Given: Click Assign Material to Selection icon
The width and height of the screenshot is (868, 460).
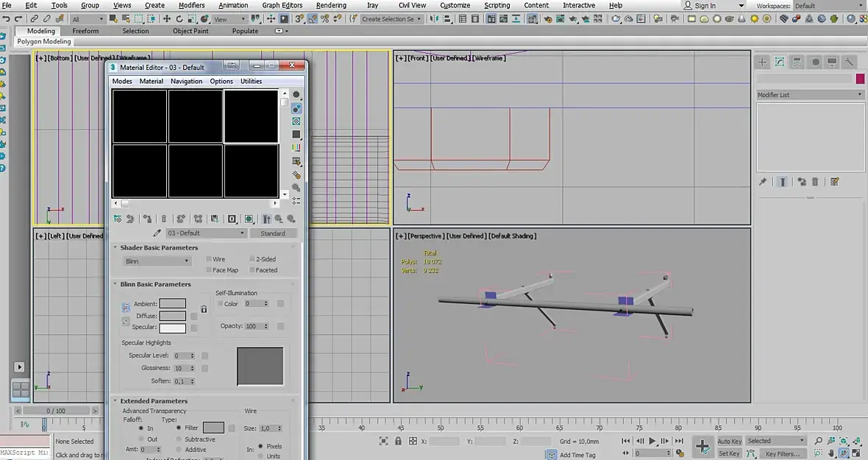Looking at the screenshot, I should pos(148,219).
